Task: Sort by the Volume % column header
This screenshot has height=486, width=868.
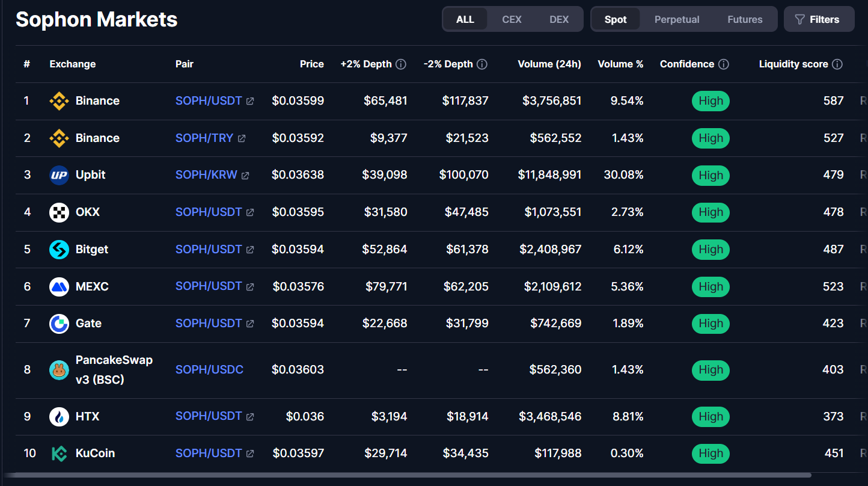Action: pos(620,64)
